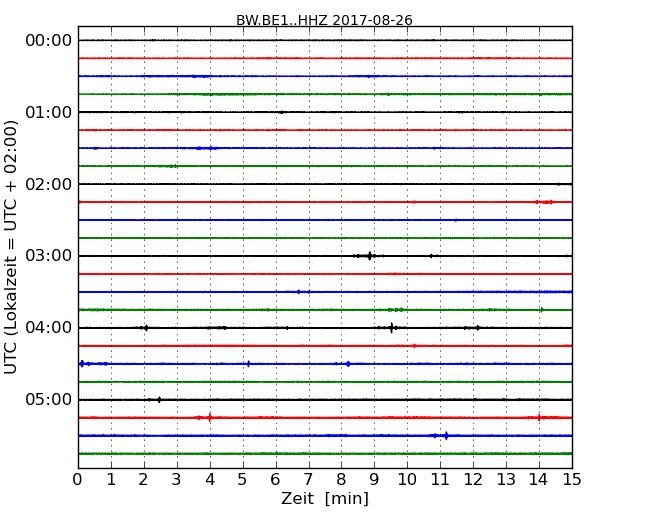This screenshot has height=520, width=650.
Task: Click x-axis tick label 15
Action: coord(572,480)
